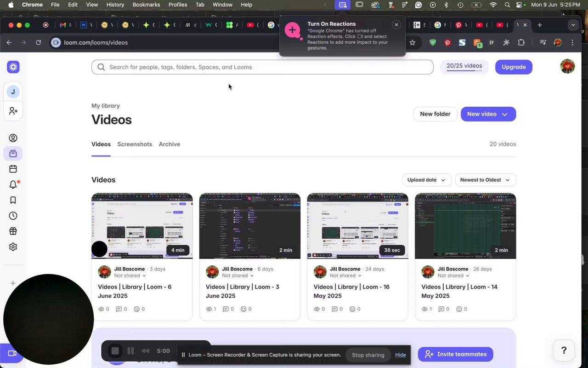Open the macOS Spotlight search icon
Screen dimensions: 588x368
pyautogui.click(x=507, y=5)
